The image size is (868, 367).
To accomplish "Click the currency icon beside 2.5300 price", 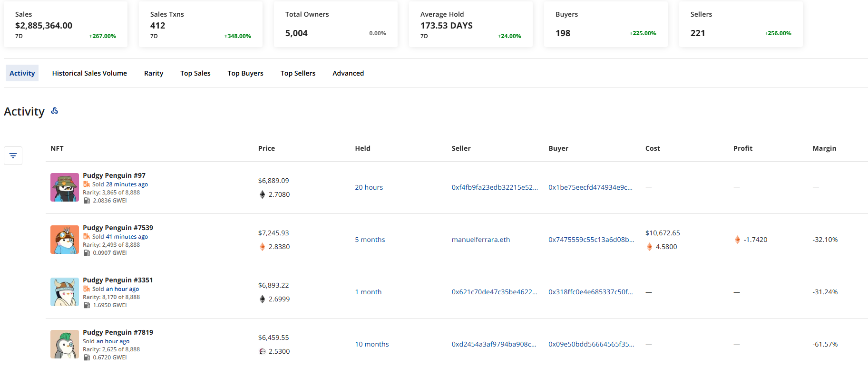I will coord(262,351).
